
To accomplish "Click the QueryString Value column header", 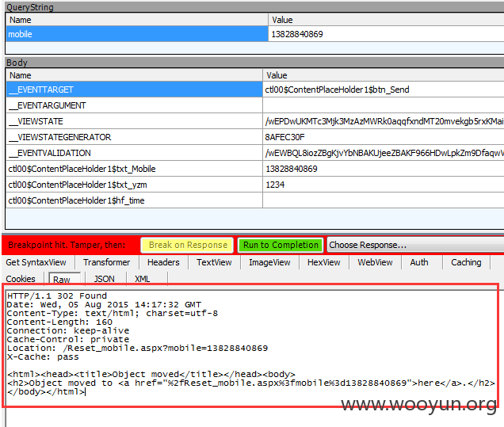I will click(x=387, y=20).
